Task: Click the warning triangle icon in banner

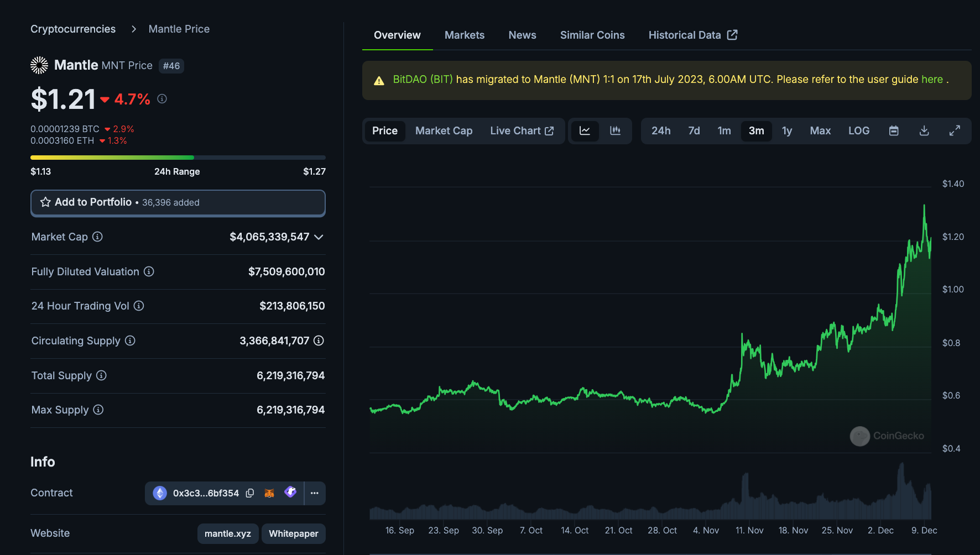Action: pos(379,81)
